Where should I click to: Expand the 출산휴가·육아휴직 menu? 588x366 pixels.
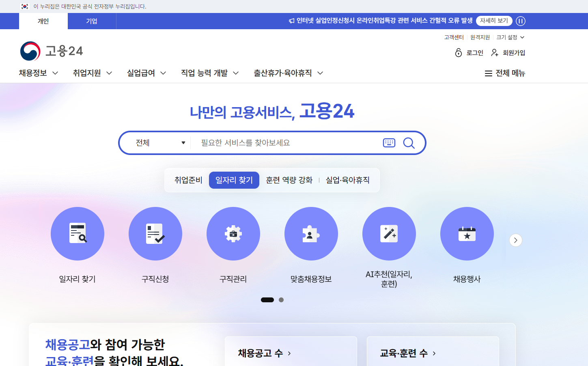289,73
